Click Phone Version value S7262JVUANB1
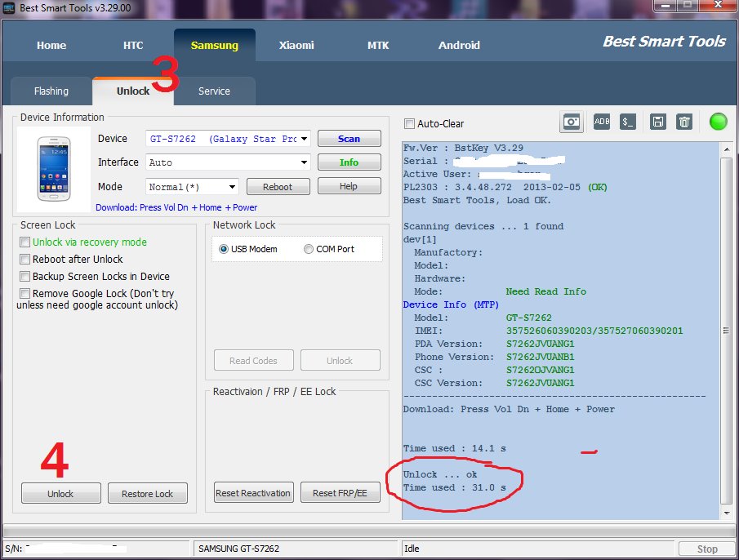739x560 pixels. pyautogui.click(x=540, y=357)
